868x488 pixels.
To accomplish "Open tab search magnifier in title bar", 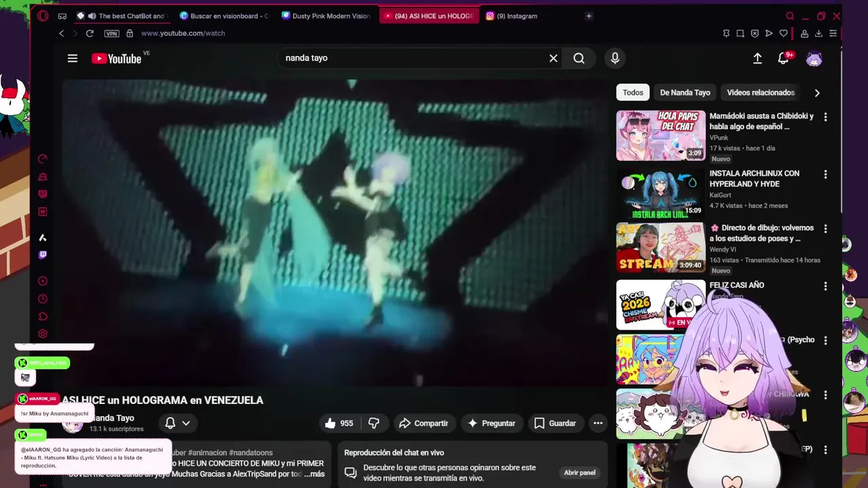I will pos(790,16).
